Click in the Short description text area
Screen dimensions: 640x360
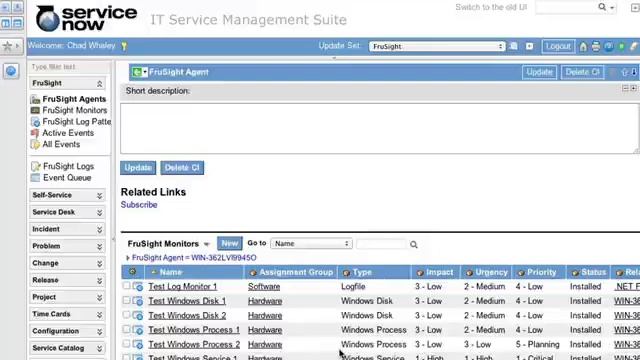(379, 129)
